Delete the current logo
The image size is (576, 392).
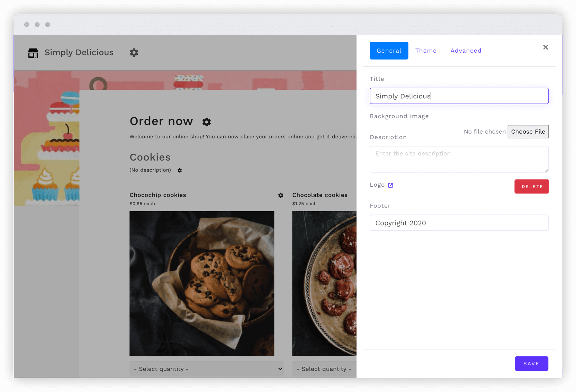pyautogui.click(x=531, y=186)
